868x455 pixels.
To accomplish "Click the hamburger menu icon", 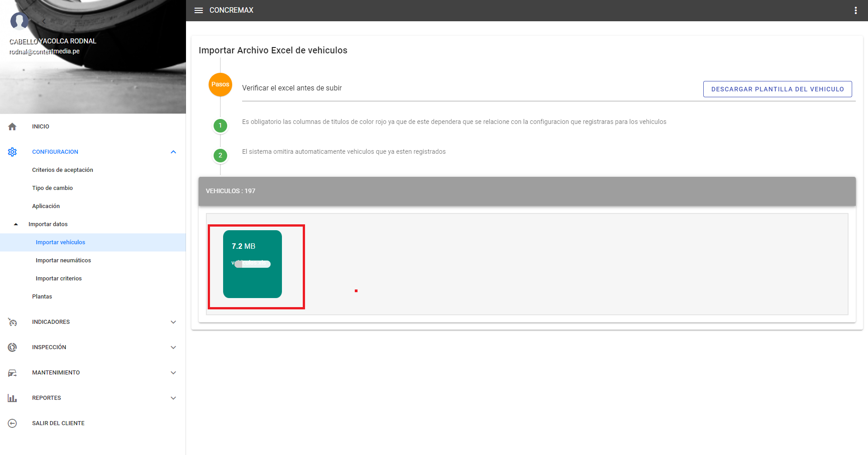I will (x=199, y=10).
